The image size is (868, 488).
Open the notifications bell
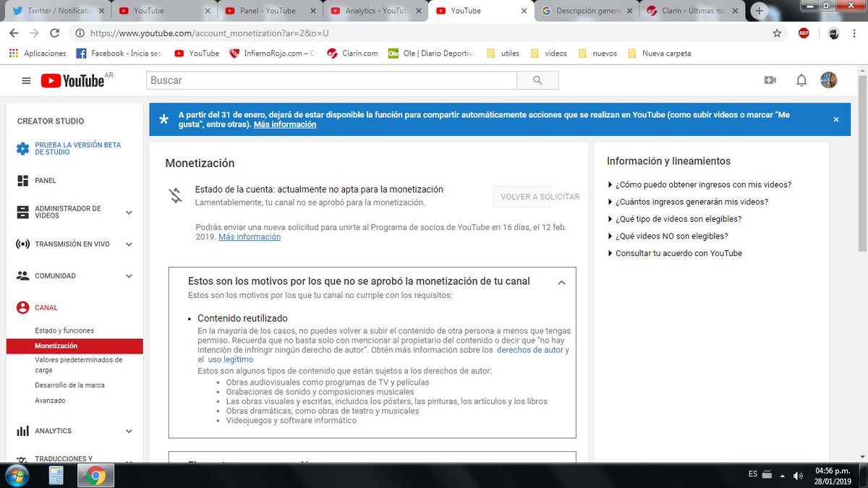tap(801, 80)
